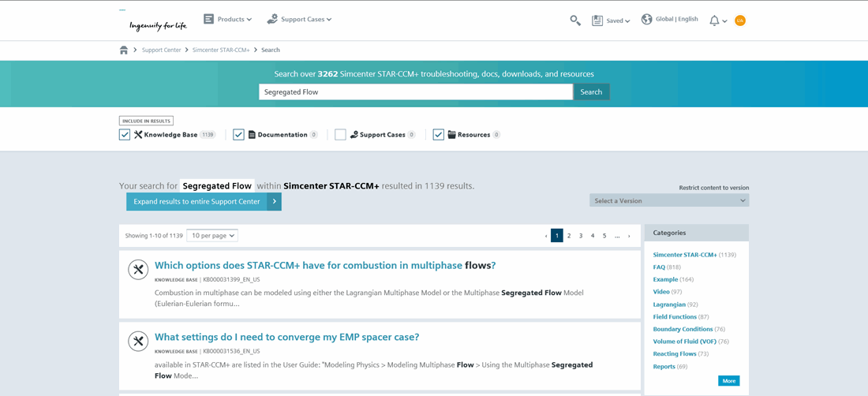Open the Support Cases dropdown menu
The height and width of the screenshot is (396, 868).
pyautogui.click(x=306, y=20)
